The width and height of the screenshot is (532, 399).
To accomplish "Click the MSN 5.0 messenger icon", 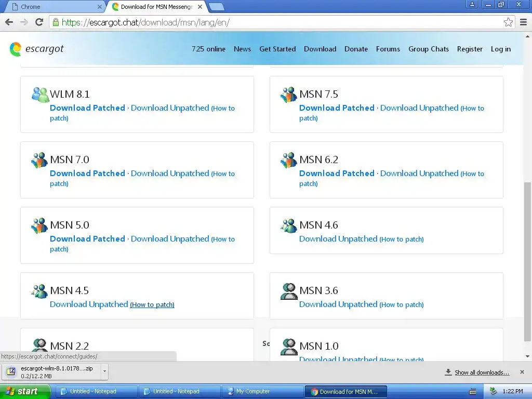I will pos(39,225).
